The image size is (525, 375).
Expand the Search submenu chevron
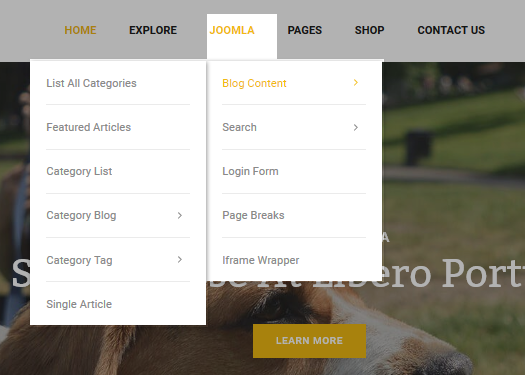[x=356, y=127]
